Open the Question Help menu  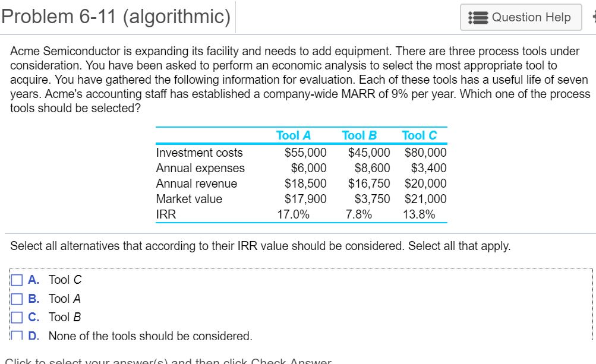tap(521, 17)
